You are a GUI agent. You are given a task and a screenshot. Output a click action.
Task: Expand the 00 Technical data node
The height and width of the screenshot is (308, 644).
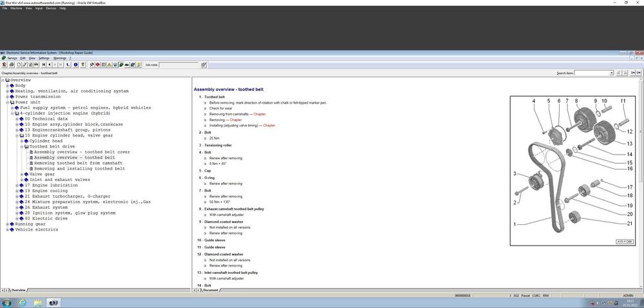17,119
